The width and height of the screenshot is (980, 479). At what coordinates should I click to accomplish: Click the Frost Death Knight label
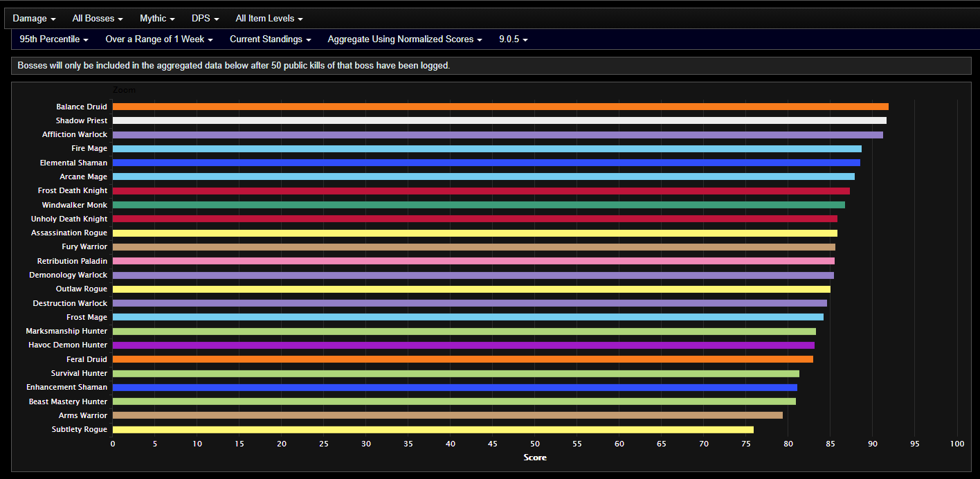(73, 191)
